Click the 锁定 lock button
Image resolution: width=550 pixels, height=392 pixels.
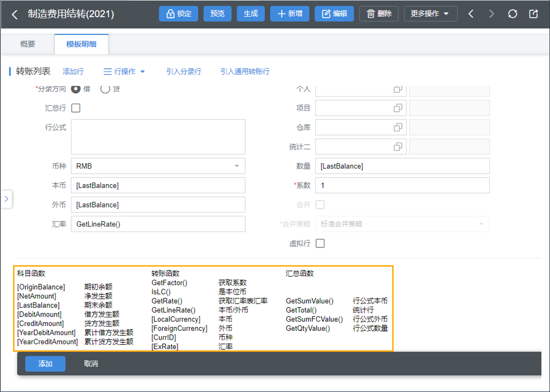coord(178,14)
